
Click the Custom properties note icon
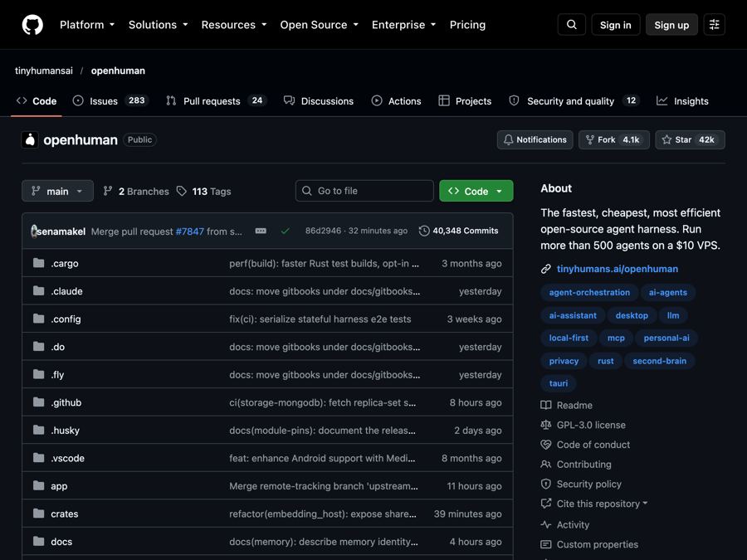pyautogui.click(x=546, y=544)
